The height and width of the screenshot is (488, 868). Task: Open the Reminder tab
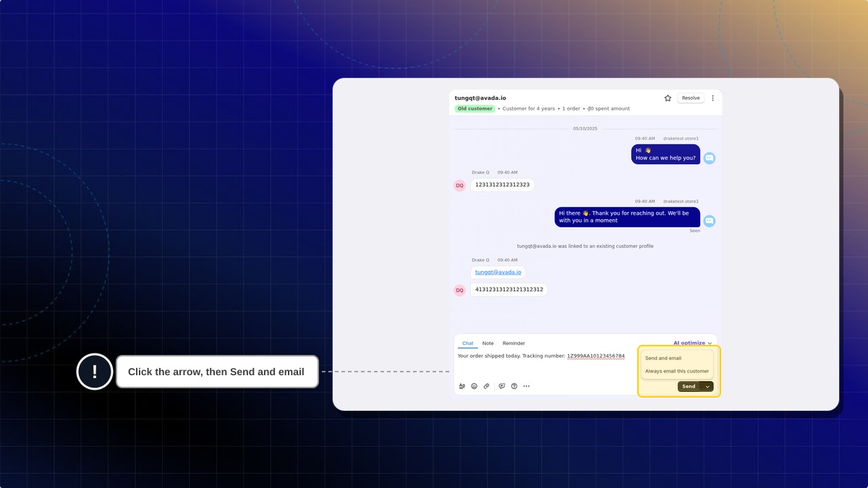[x=514, y=343]
